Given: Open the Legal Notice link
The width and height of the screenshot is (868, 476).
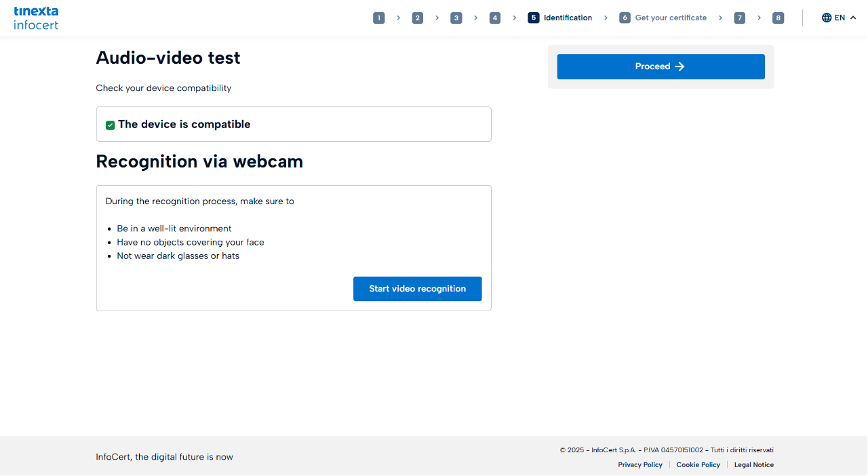Looking at the screenshot, I should (753, 465).
